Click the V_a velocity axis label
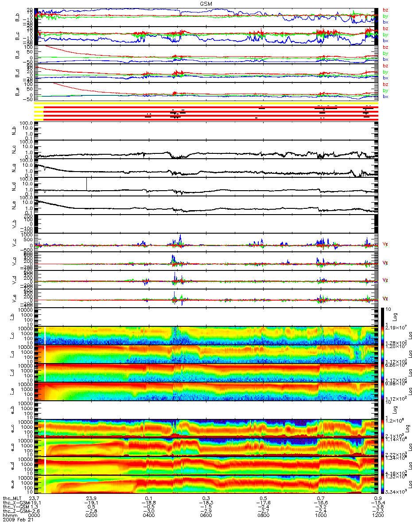The image size is (412, 532). tap(13, 262)
